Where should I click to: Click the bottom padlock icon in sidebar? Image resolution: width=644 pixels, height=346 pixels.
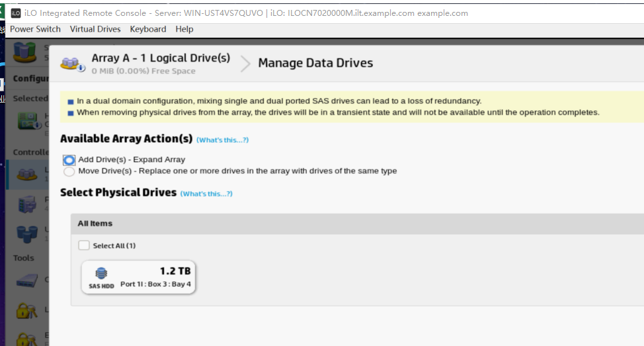pos(26,339)
